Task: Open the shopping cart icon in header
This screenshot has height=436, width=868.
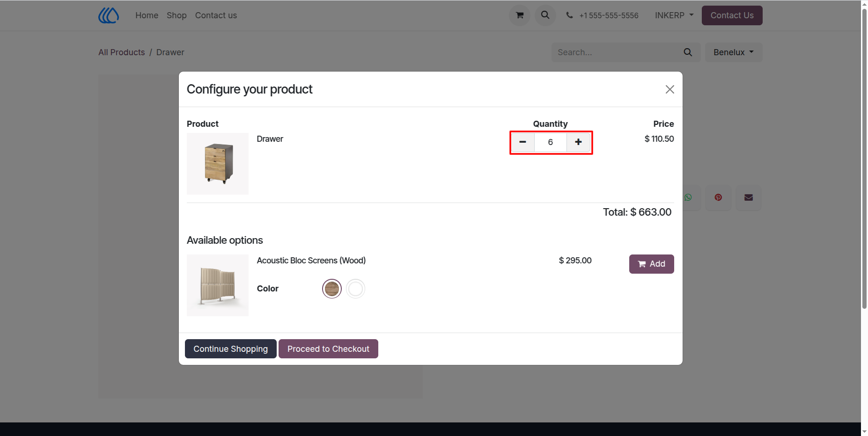Action: point(520,15)
